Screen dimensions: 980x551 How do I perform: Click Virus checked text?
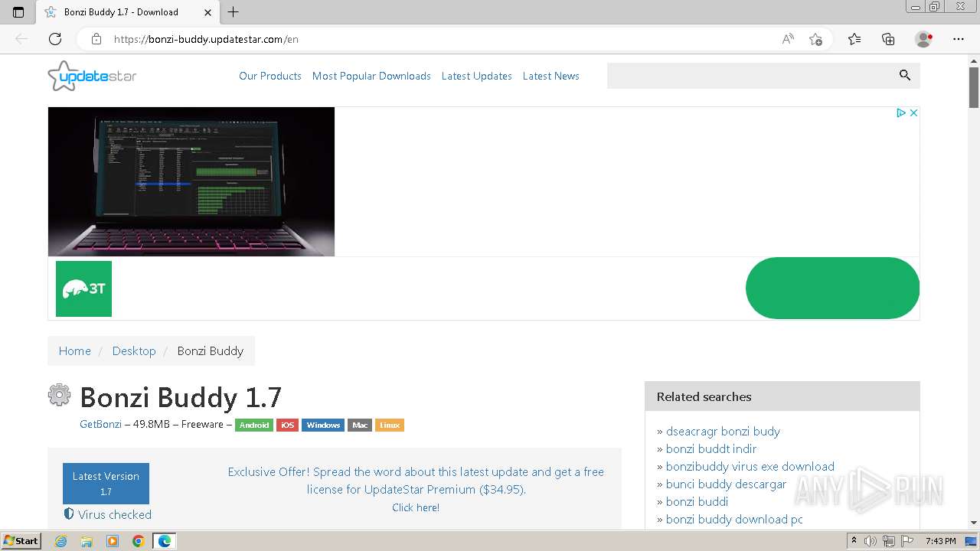coord(115,514)
